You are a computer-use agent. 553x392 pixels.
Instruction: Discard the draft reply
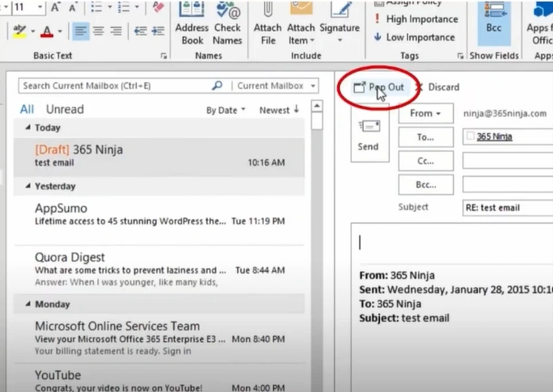tap(438, 87)
